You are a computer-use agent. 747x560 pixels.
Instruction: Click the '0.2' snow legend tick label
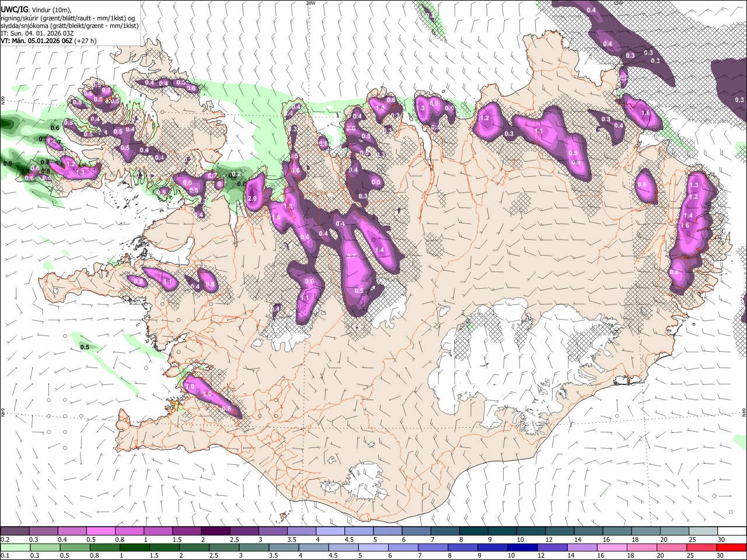tap(5, 540)
